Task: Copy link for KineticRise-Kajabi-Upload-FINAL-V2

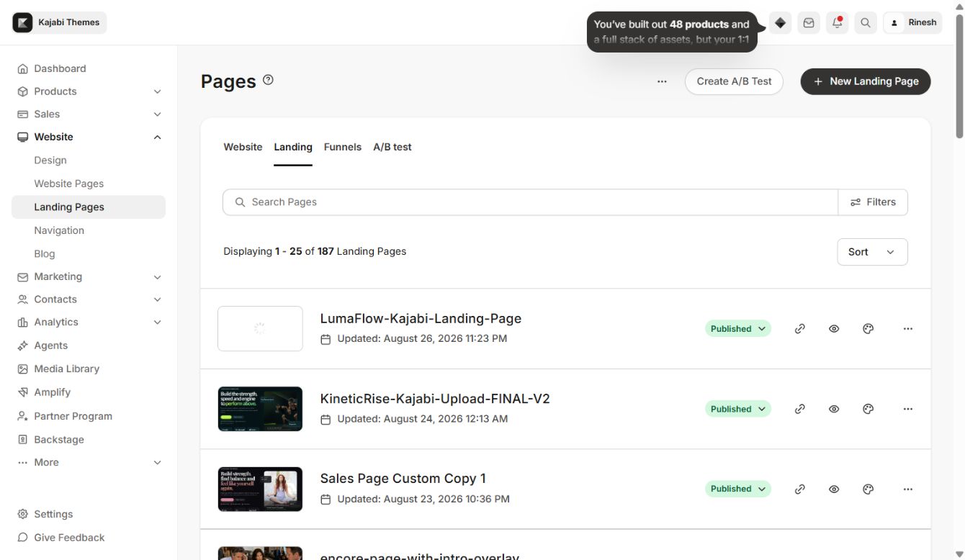Action: pos(799,409)
